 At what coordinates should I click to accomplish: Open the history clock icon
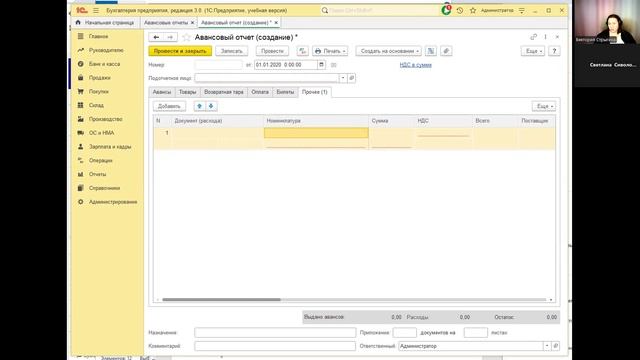click(460, 10)
